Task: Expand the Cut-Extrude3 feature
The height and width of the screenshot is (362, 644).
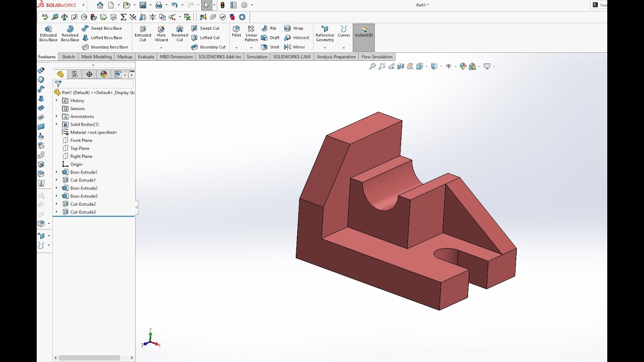Action: pyautogui.click(x=56, y=212)
